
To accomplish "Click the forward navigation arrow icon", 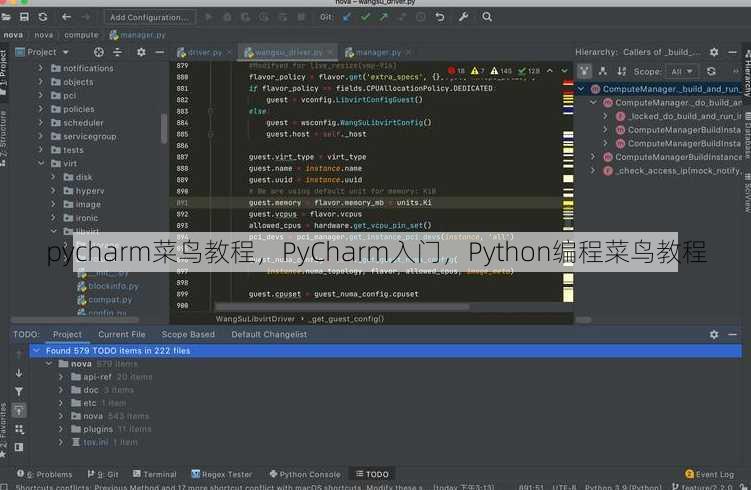I will point(86,17).
